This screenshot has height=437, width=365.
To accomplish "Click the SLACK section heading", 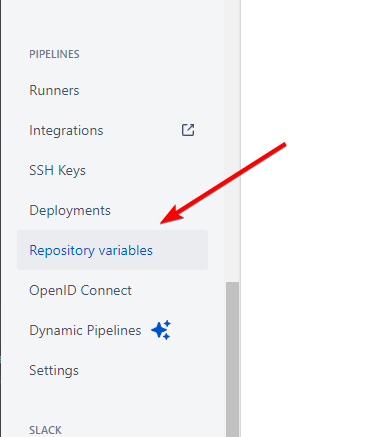I will click(45, 430).
